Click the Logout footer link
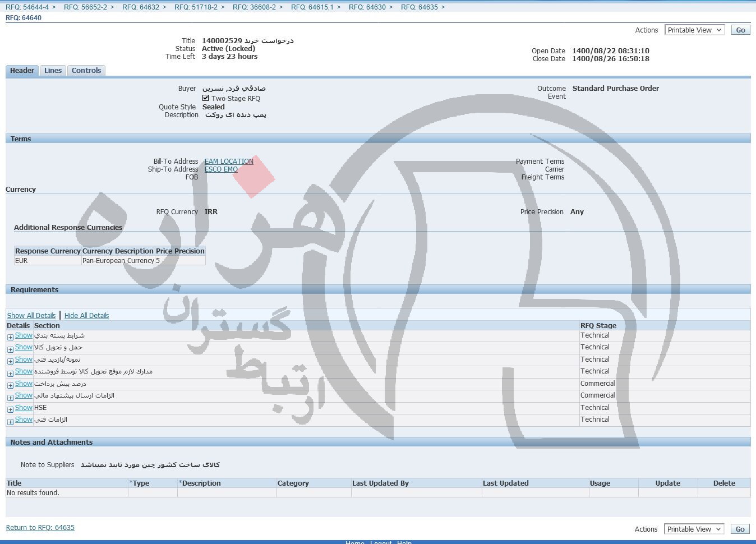 click(x=381, y=542)
